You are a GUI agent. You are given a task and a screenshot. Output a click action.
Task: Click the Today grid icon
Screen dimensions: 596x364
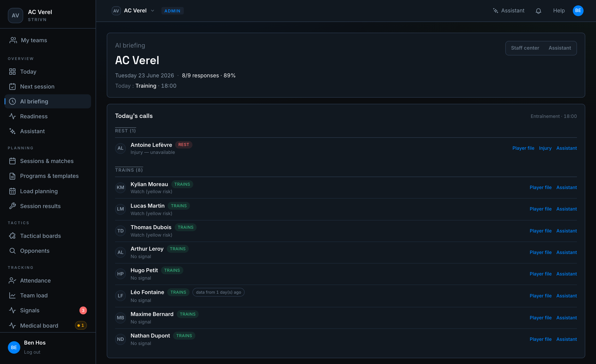coord(12,72)
